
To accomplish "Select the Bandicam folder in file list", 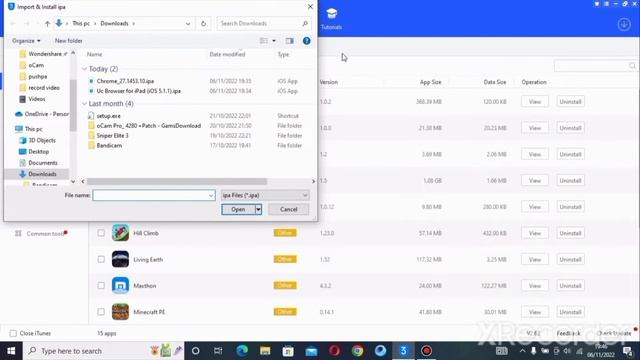I will (109, 145).
